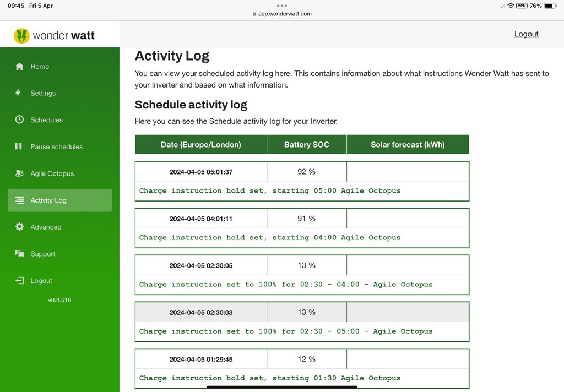
Task: Click the Schedules clock icon
Action: (19, 120)
